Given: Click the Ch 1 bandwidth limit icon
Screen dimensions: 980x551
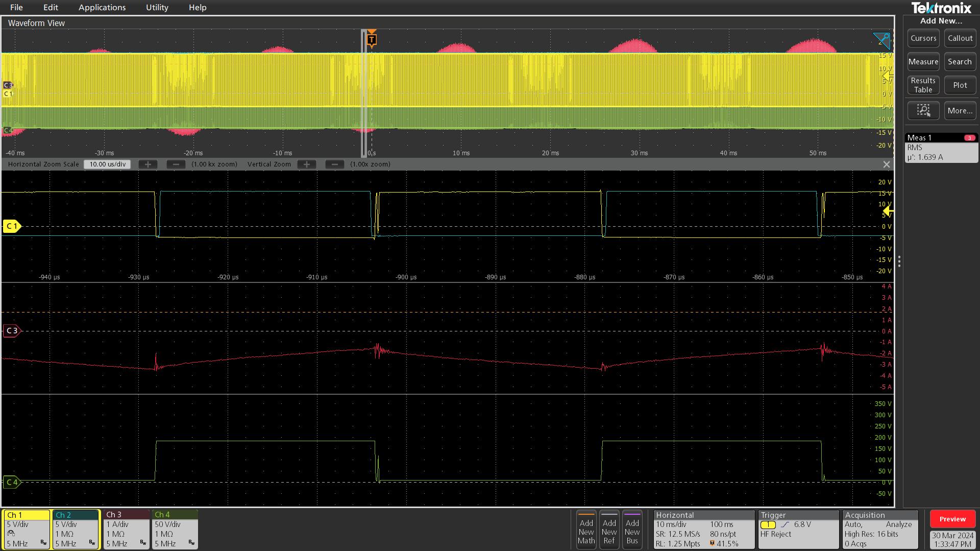Looking at the screenshot, I should tap(43, 543).
